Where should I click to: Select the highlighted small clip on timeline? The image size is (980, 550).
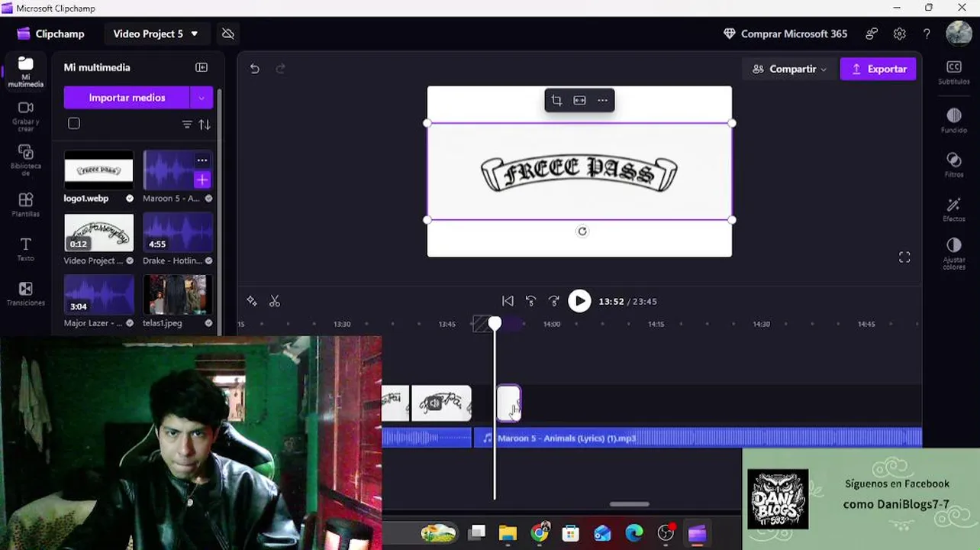click(509, 403)
